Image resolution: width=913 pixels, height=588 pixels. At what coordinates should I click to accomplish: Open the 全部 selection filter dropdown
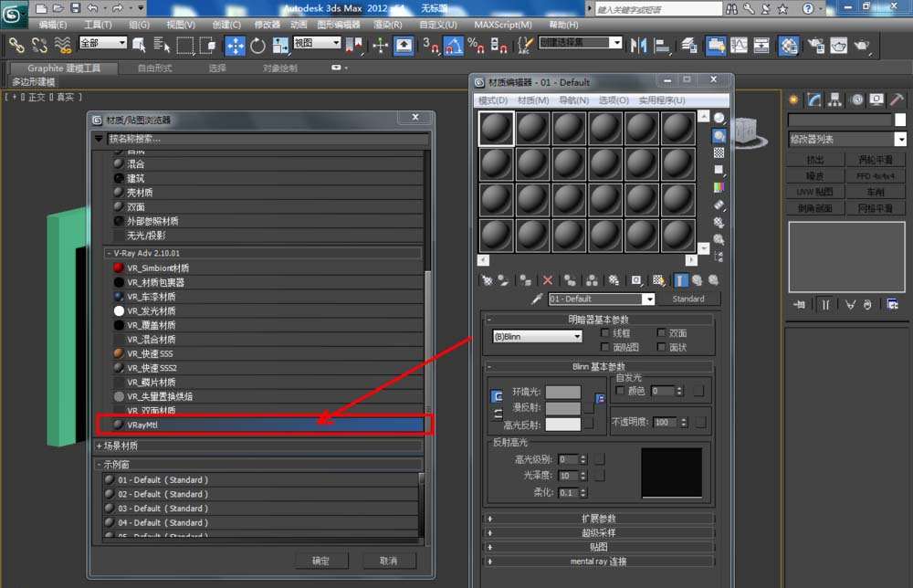click(102, 43)
